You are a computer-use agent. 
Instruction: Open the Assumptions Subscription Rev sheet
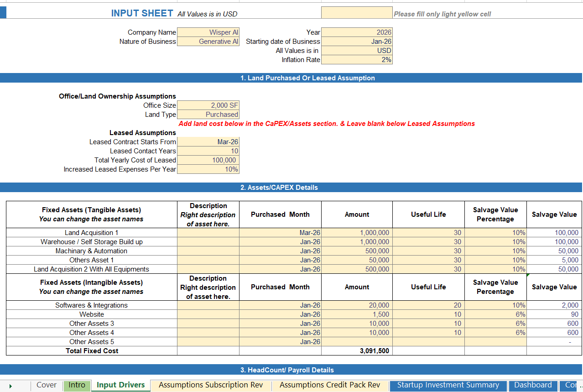[210, 385]
